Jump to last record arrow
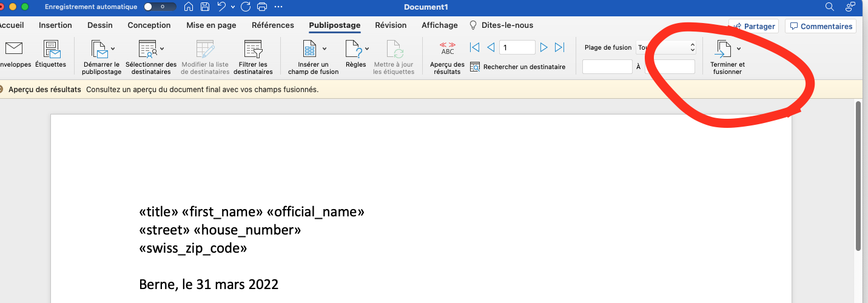This screenshot has width=868, height=303. click(560, 47)
